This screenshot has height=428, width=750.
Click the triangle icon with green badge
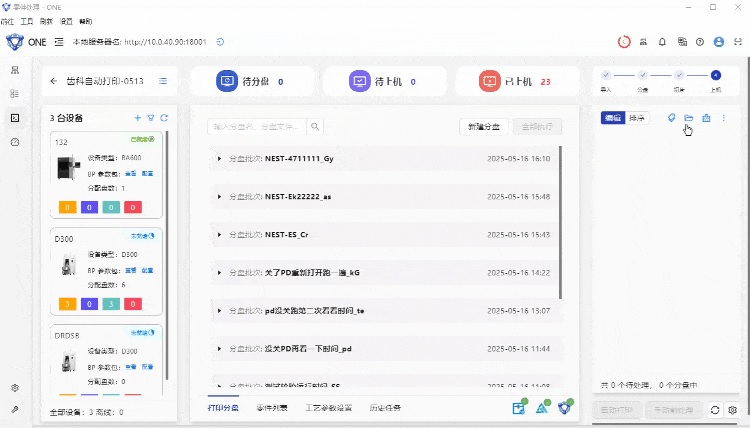[x=542, y=407]
